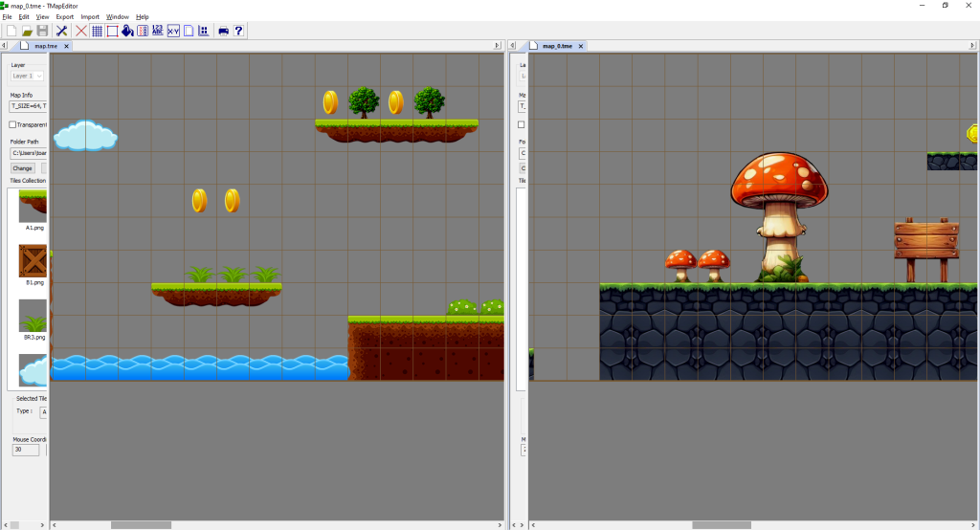
Task: Click the Selected Tile Type field
Action: (x=43, y=412)
